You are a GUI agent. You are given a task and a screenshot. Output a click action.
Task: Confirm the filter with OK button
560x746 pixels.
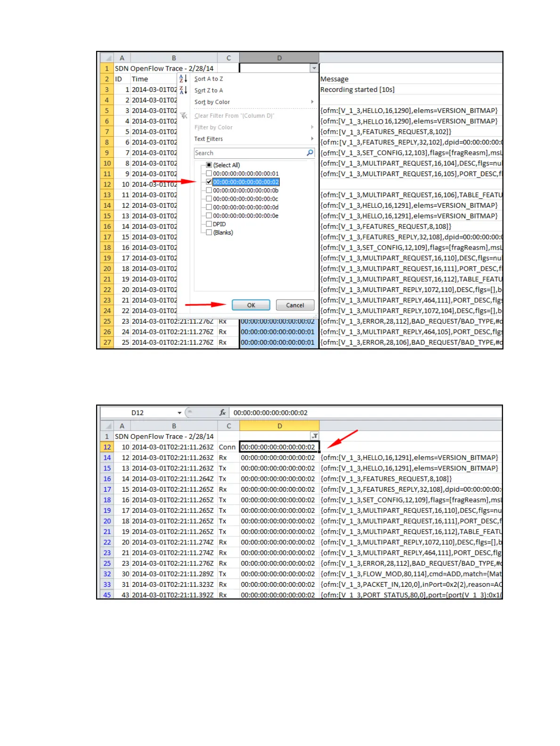[x=251, y=305]
